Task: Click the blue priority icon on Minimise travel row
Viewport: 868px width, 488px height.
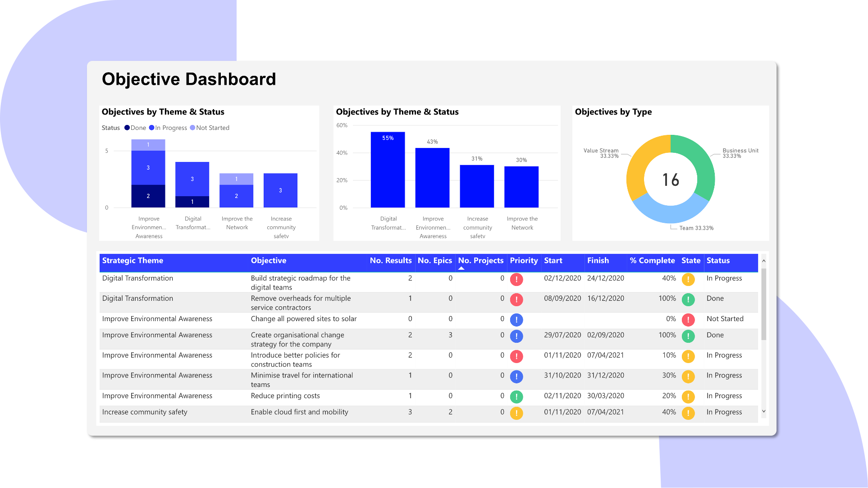Action: [x=516, y=376]
